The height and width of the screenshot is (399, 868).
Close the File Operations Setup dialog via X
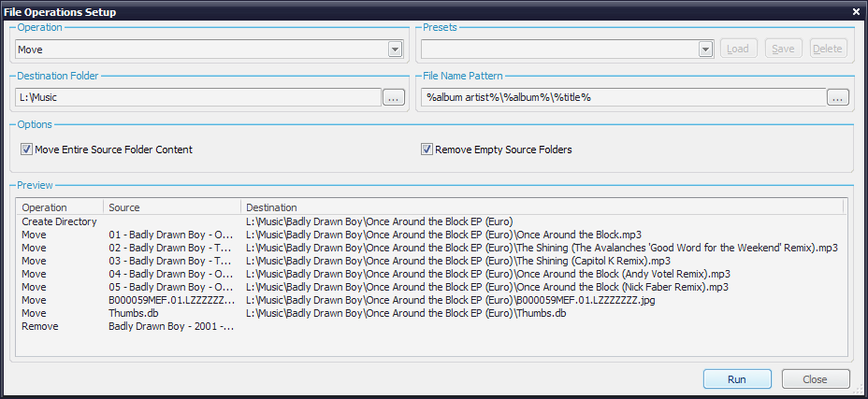click(856, 12)
